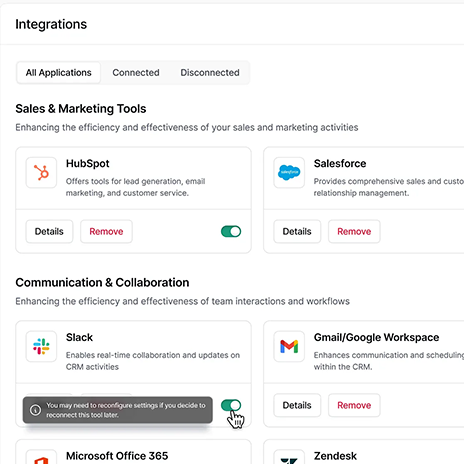This screenshot has width=464, height=464.
Task: Open Salesforce Details
Action: pyautogui.click(x=297, y=231)
